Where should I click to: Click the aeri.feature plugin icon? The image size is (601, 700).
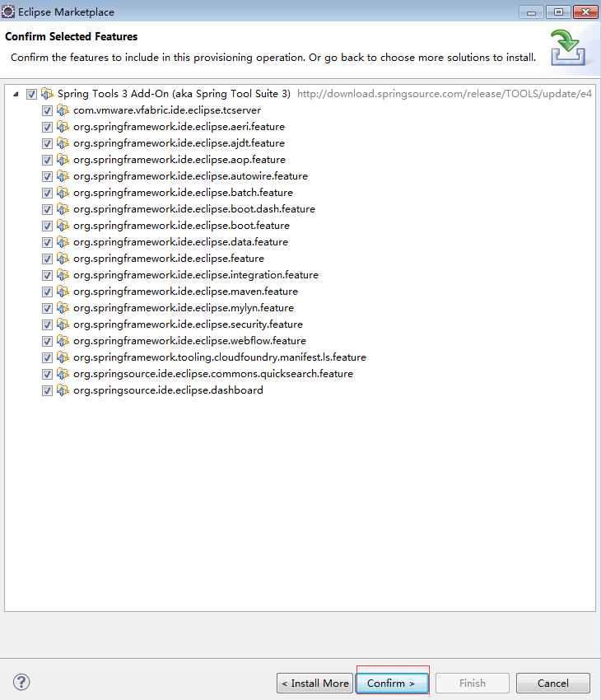tap(63, 127)
